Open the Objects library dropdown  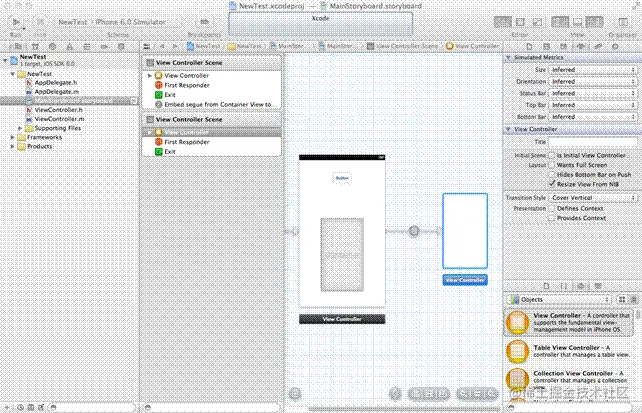(560, 300)
